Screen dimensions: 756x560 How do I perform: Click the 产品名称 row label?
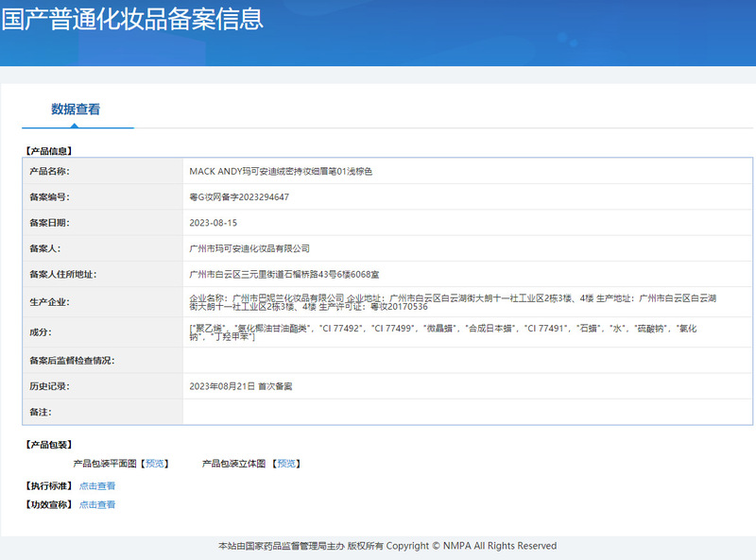(50, 172)
